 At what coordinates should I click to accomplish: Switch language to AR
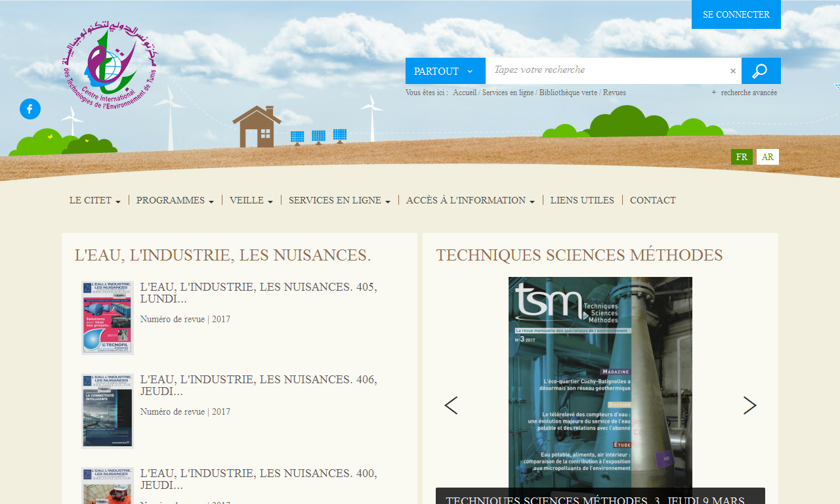click(768, 157)
